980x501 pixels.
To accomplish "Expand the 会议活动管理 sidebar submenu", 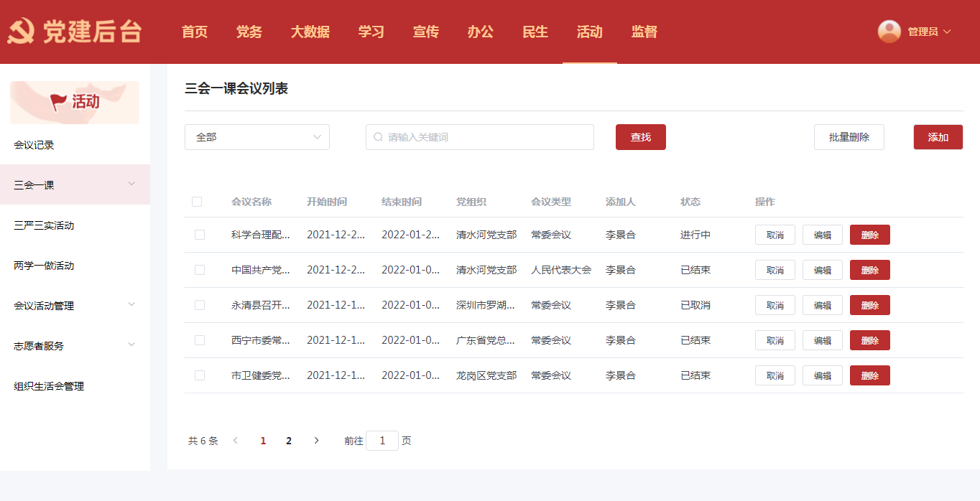I will point(131,304).
